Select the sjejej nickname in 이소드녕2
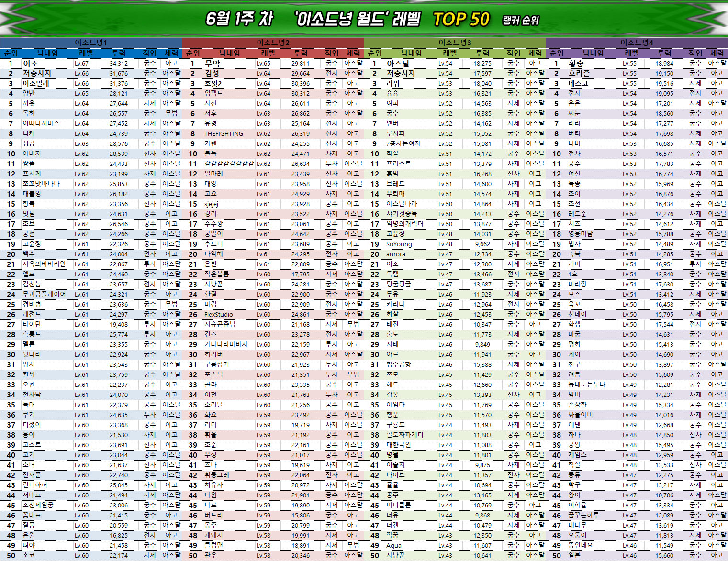The width and height of the screenshot is (728, 561). (x=211, y=204)
